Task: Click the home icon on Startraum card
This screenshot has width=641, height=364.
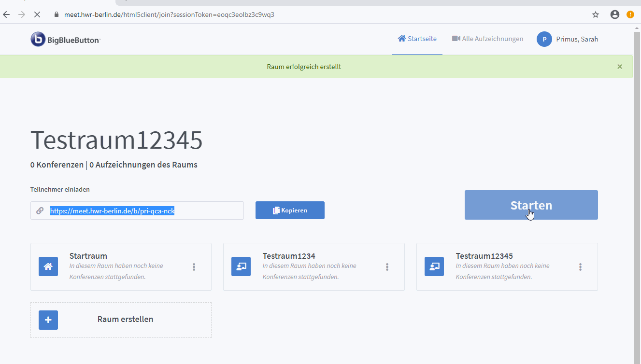Action: tap(48, 266)
